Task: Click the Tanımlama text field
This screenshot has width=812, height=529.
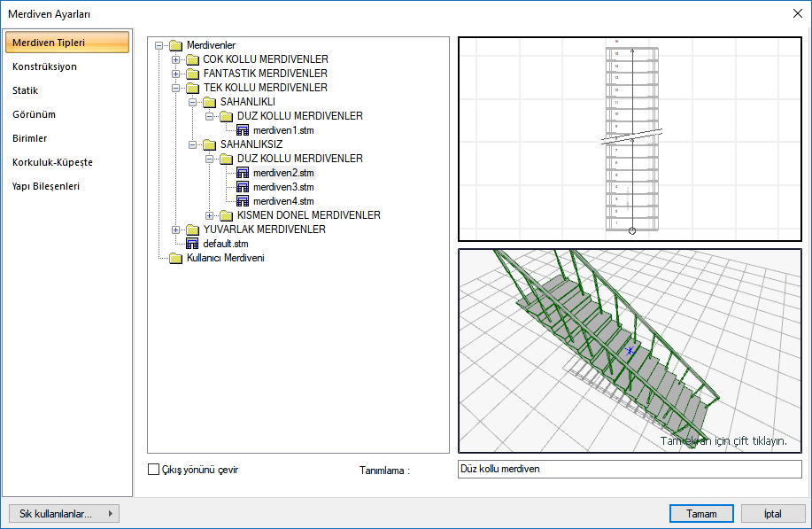Action: pos(629,469)
